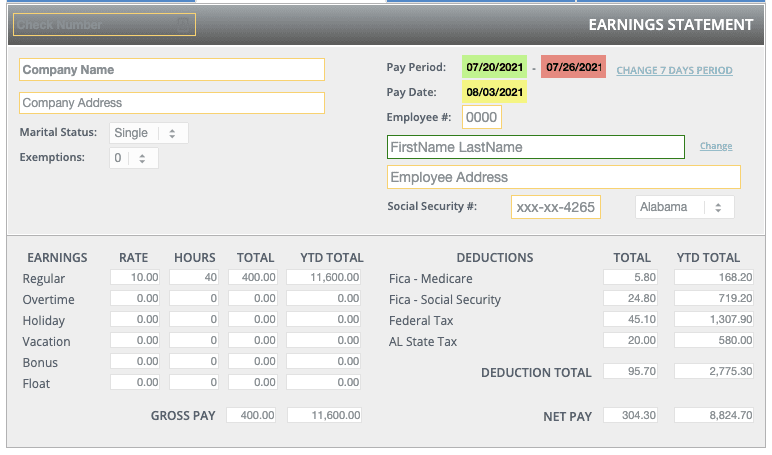This screenshot has width=772, height=455.
Task: Click the AL State Tax total field
Action: (x=630, y=340)
